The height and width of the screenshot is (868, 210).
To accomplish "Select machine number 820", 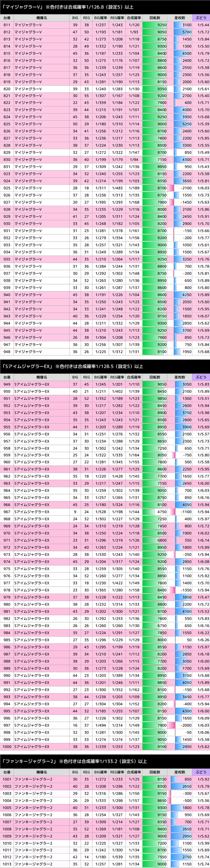I will 7,89.
